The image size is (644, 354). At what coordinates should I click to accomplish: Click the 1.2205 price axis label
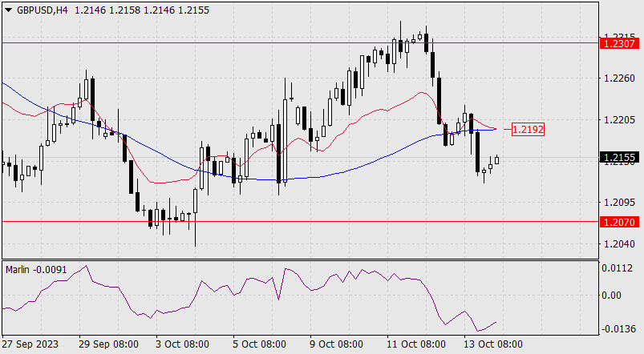620,120
